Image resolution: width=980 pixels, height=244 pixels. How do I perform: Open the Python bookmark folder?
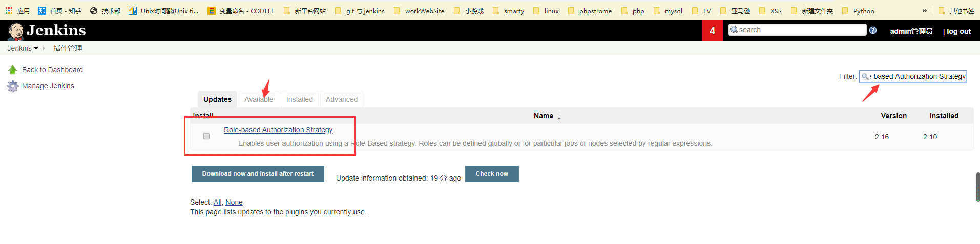(x=858, y=11)
